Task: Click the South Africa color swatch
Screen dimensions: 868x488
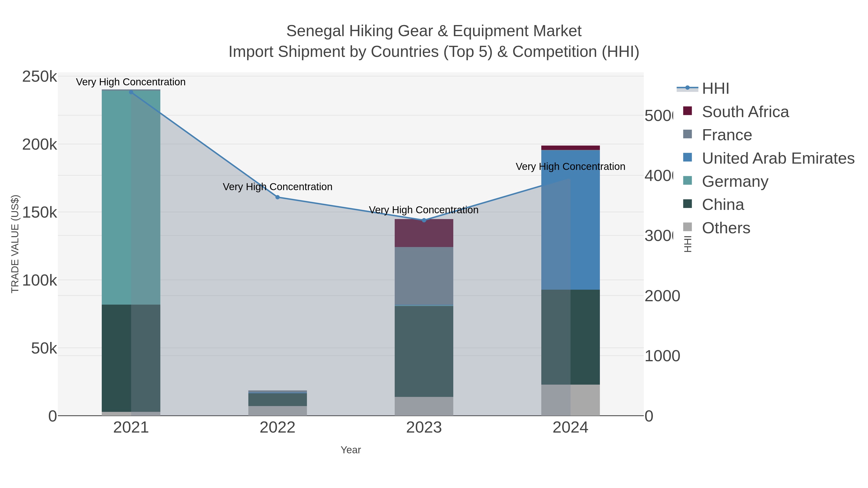Action: pyautogui.click(x=687, y=111)
